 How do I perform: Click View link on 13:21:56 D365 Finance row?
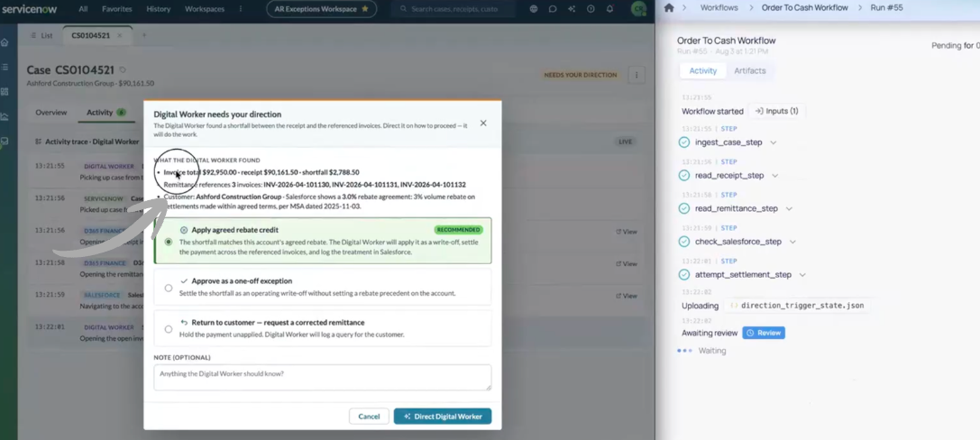[x=627, y=232]
